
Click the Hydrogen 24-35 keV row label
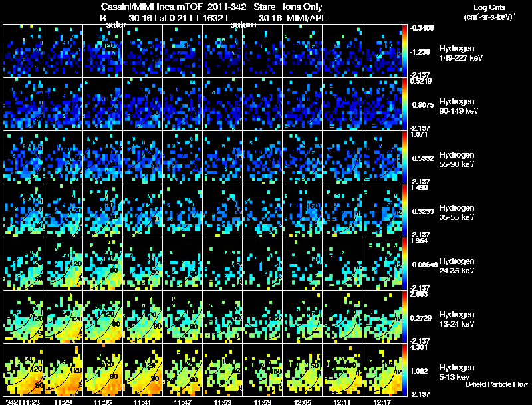(x=457, y=266)
